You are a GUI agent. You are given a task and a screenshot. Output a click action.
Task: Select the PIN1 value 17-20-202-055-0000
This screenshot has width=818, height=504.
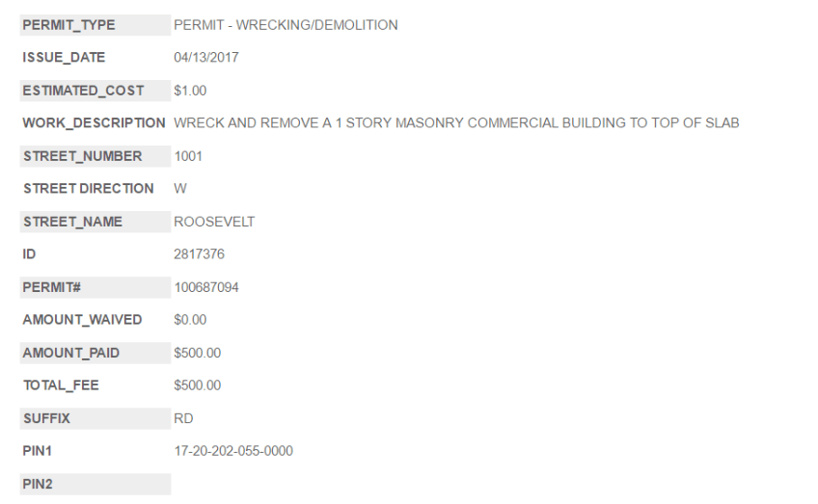[233, 451]
